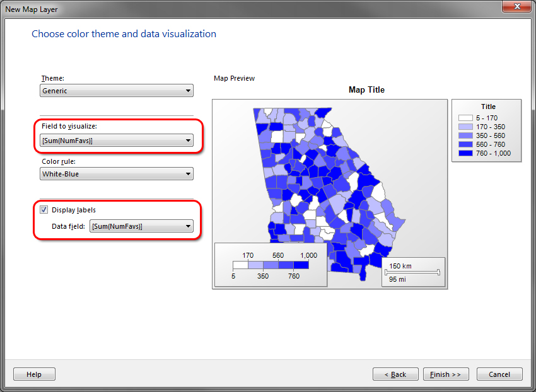
Task: Expand the Field to visualize combo box
Action: tap(116, 141)
